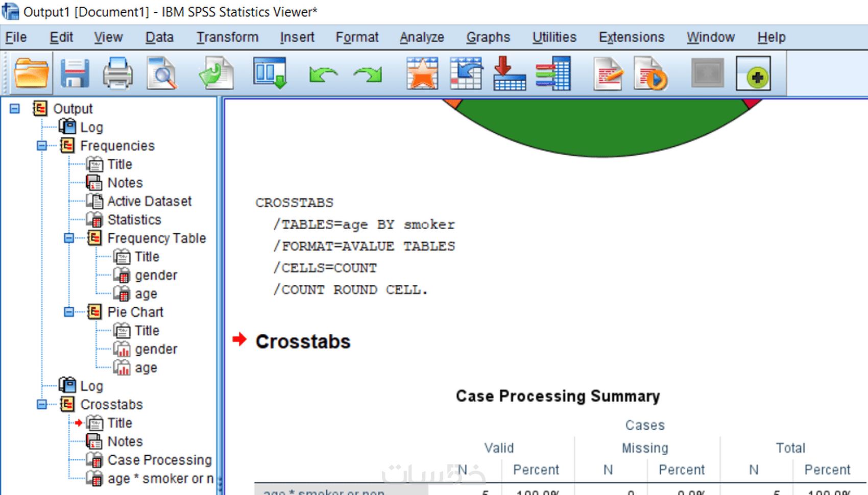Open the Help menu
Image resolution: width=868 pixels, height=495 pixels.
[x=771, y=37]
